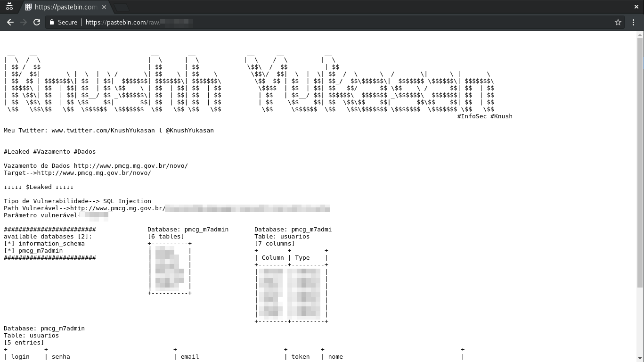Image resolution: width=644 pixels, height=362 pixels.
Task: Go back using the back arrow
Action: (x=10, y=22)
